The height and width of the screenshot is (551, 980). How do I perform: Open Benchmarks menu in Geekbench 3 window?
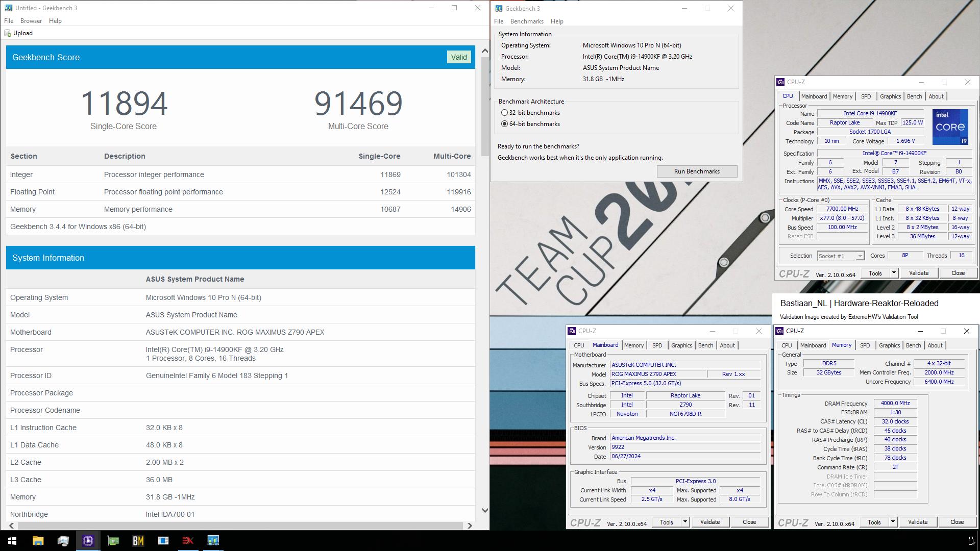[x=527, y=21]
